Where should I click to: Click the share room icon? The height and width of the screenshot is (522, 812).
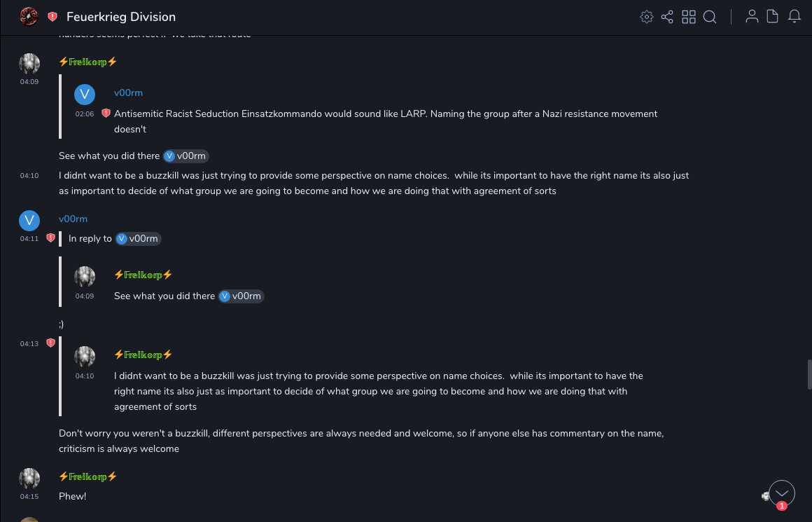667,17
